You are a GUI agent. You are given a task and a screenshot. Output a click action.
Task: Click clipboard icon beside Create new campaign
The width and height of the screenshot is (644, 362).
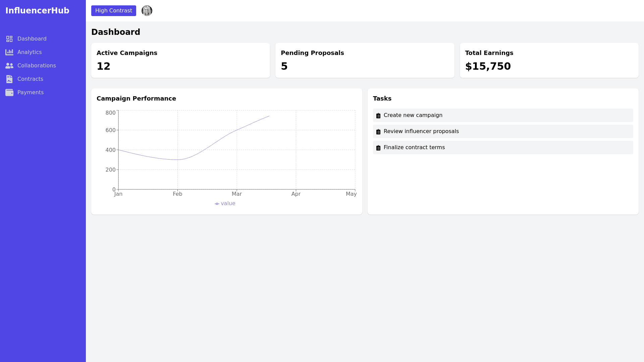coord(378,116)
